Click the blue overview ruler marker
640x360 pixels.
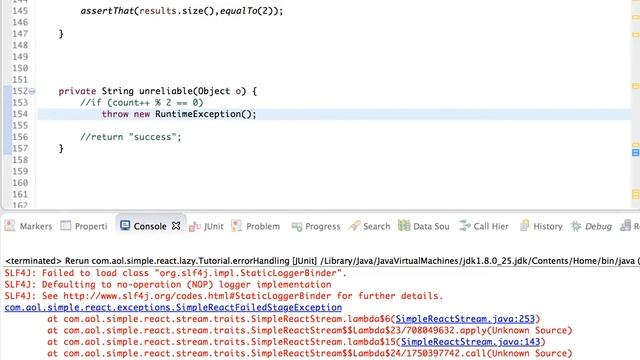(636, 153)
